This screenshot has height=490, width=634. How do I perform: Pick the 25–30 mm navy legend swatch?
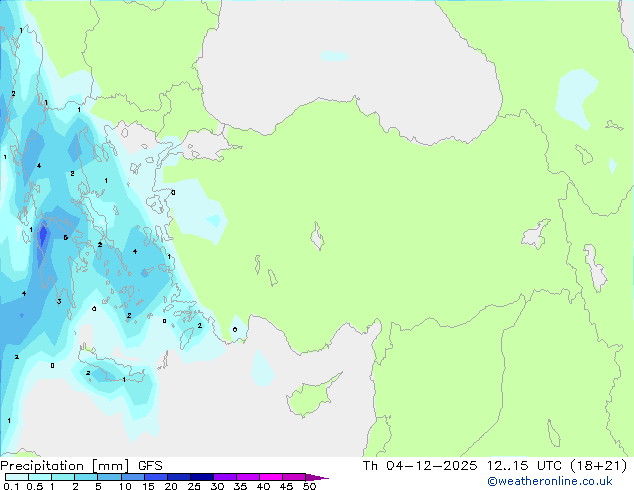[x=201, y=477]
